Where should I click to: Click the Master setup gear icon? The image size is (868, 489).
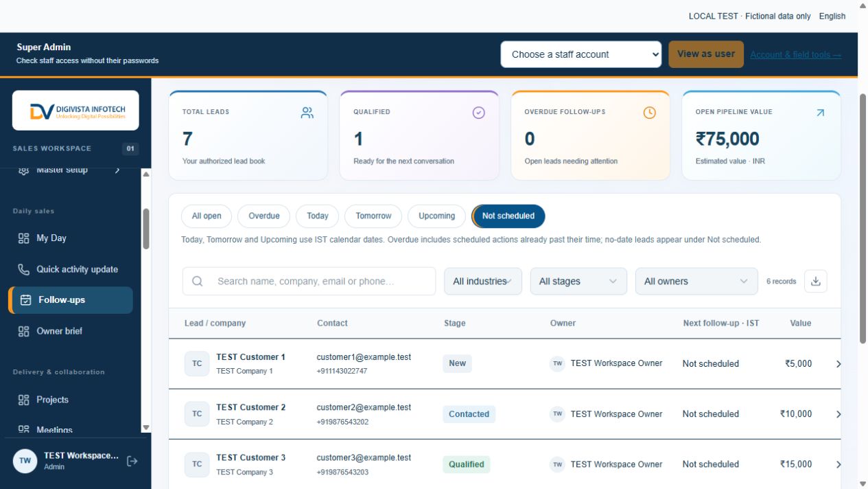tap(24, 170)
